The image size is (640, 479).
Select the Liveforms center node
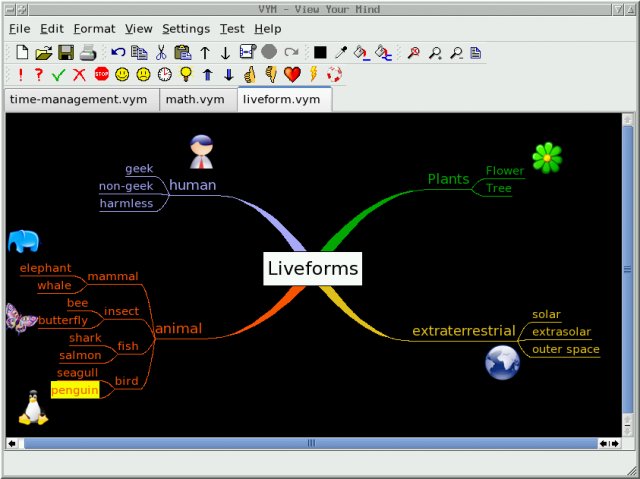(313, 268)
